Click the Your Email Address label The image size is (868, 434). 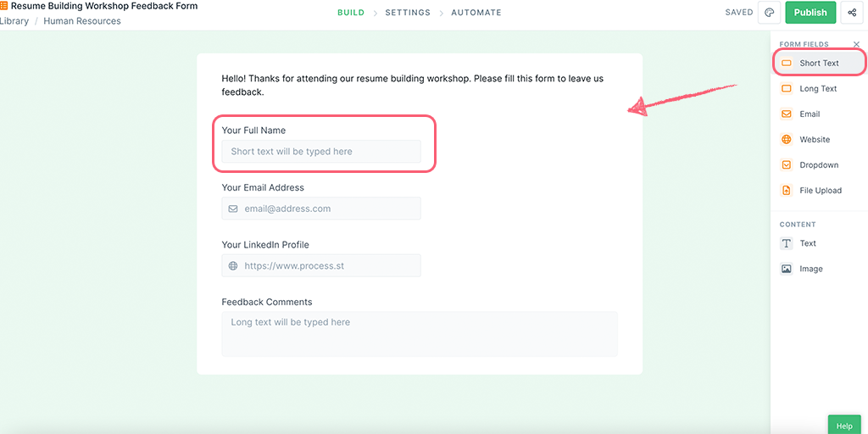[x=263, y=187]
